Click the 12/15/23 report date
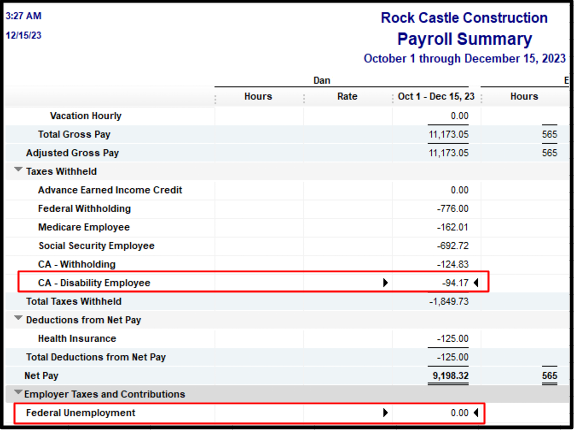Viewport: 574px width, 430px height. (x=23, y=35)
